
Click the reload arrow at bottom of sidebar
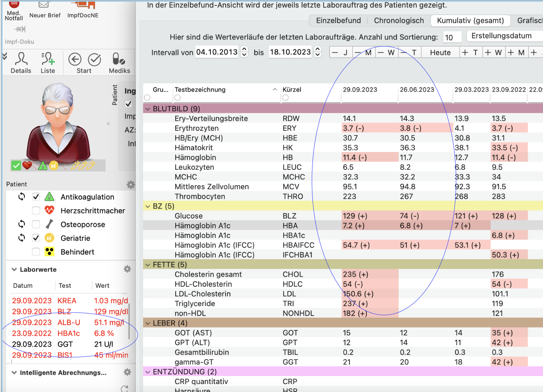125,388
